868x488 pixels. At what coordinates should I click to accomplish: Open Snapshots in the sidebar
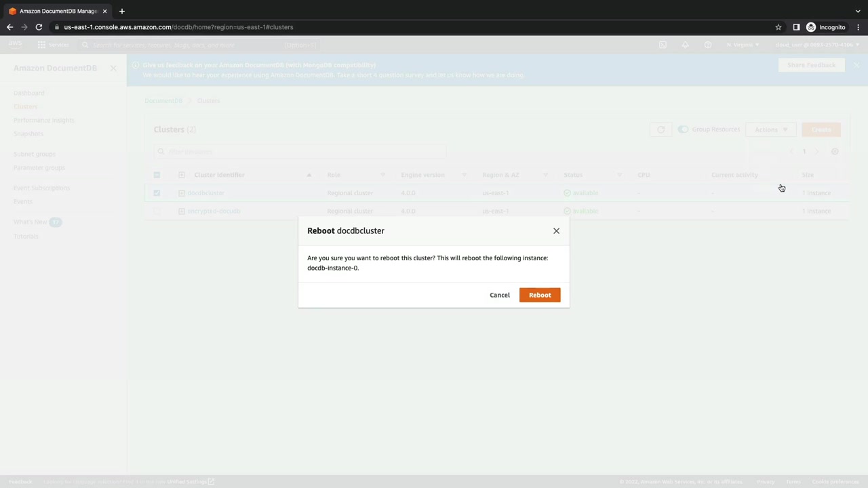pyautogui.click(x=28, y=134)
